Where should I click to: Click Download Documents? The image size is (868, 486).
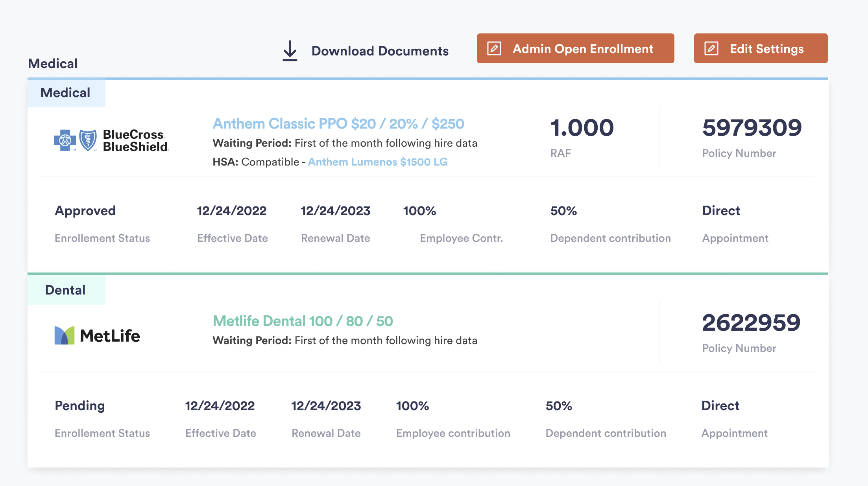[x=380, y=50]
